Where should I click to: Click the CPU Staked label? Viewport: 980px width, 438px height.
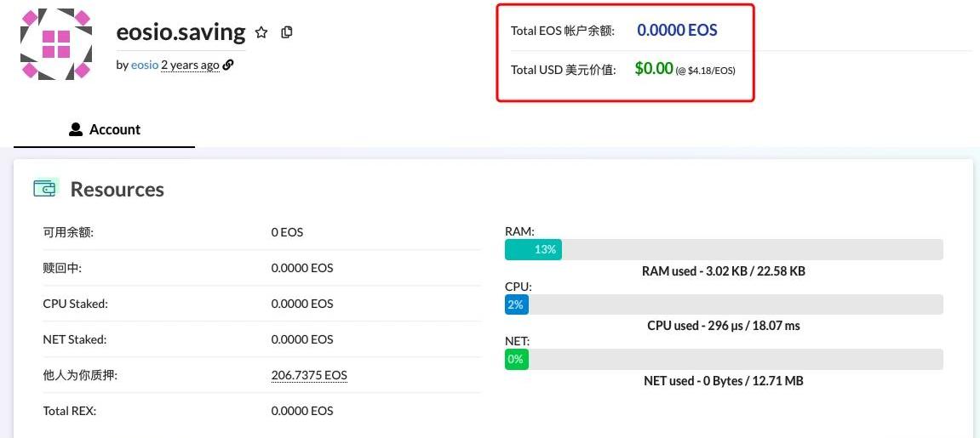(75, 304)
